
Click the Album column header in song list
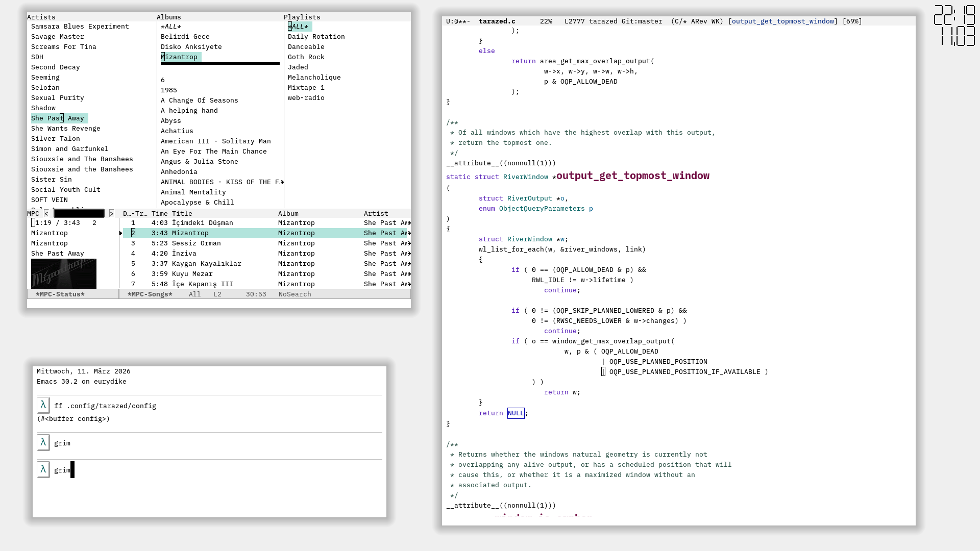288,214
